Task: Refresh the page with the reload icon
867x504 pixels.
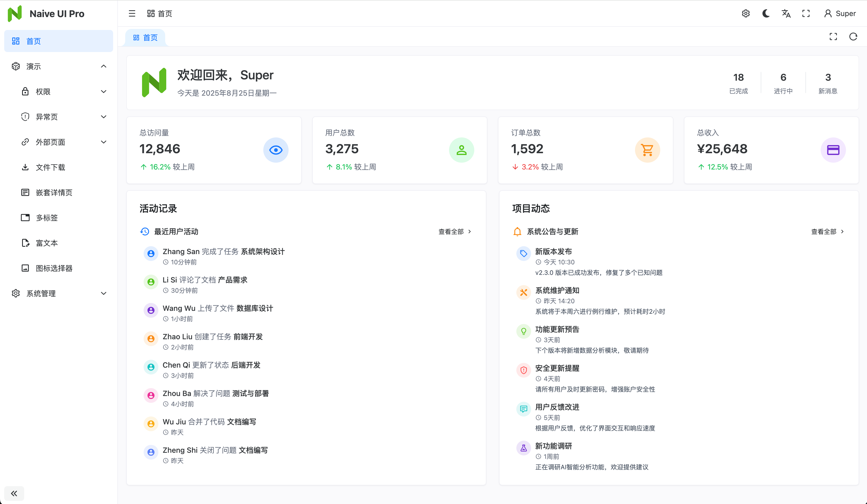Action: pyautogui.click(x=853, y=37)
